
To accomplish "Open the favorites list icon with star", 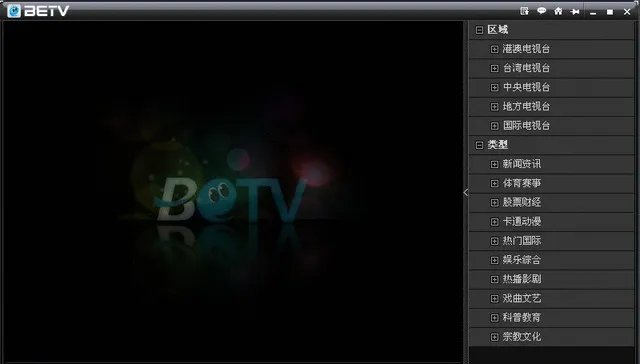I will [x=524, y=11].
